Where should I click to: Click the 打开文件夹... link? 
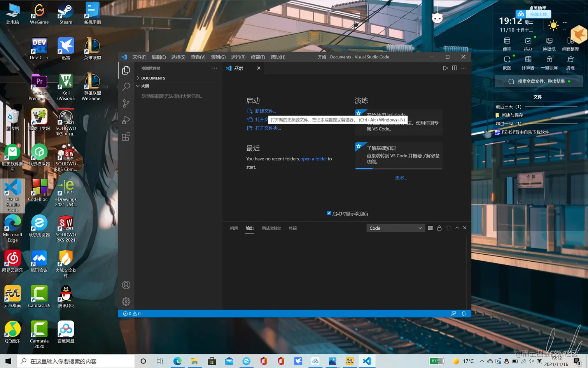pos(268,128)
